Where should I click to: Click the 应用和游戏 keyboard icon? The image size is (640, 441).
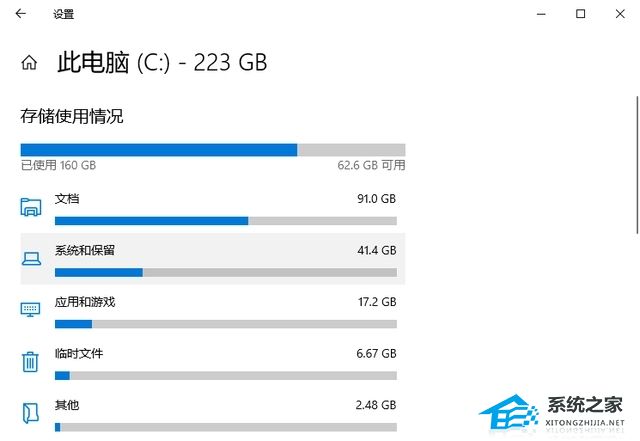pyautogui.click(x=31, y=310)
